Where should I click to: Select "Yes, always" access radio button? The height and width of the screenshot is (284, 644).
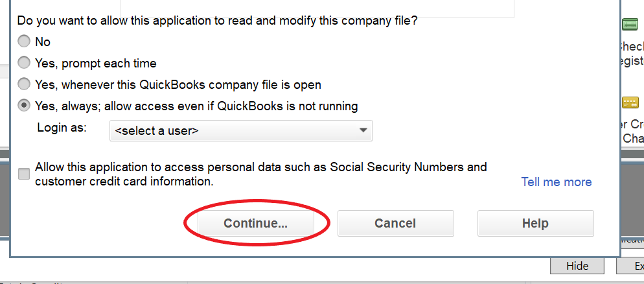click(24, 105)
